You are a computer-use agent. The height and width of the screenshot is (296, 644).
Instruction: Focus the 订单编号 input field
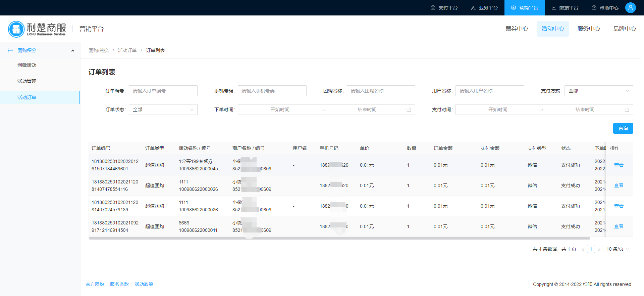[x=163, y=91]
